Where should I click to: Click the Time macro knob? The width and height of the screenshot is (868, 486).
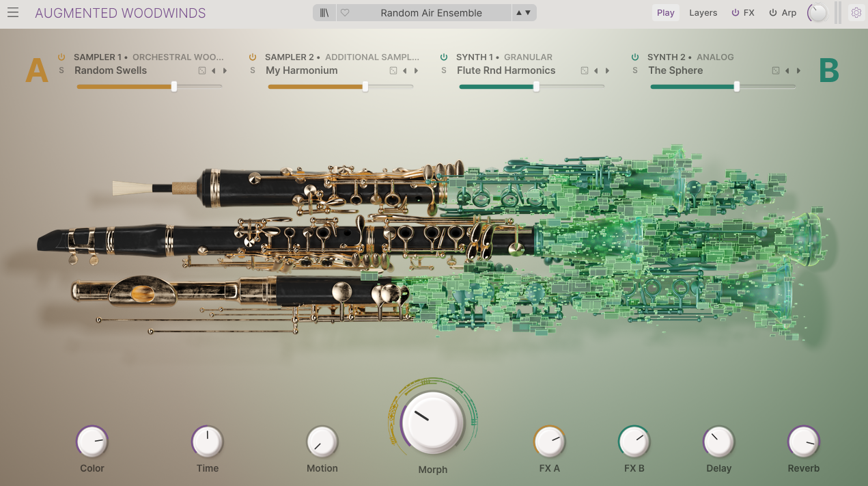(207, 442)
